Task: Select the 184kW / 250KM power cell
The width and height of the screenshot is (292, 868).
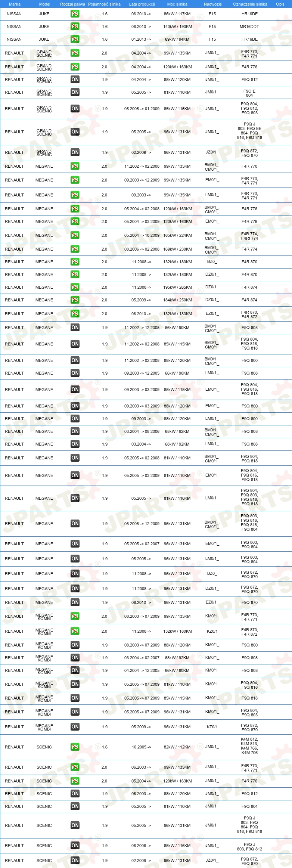Action: 178,300
